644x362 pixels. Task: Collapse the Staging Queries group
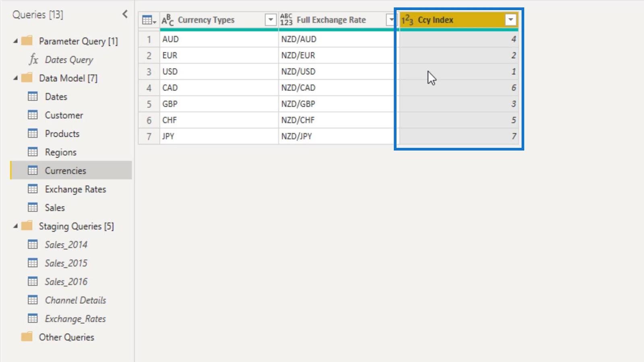point(15,226)
